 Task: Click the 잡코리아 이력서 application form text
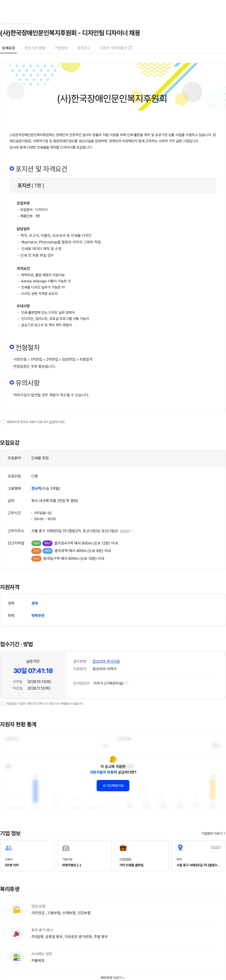tap(105, 669)
